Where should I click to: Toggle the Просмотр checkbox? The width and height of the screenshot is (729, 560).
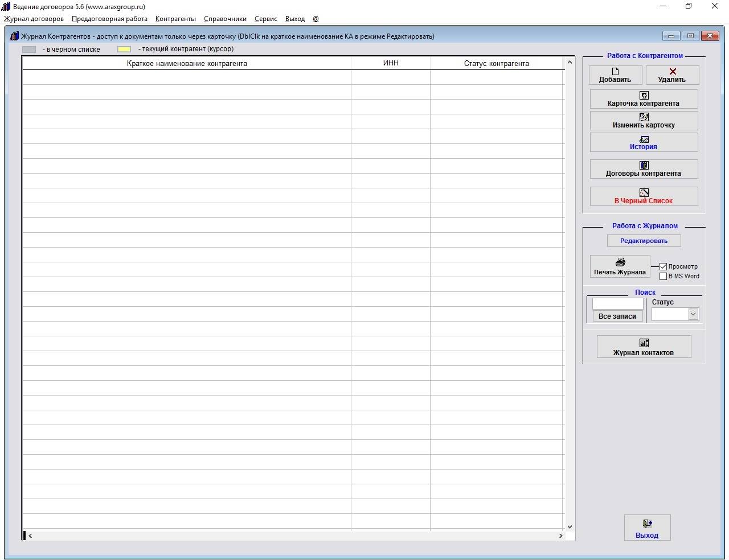coord(663,266)
